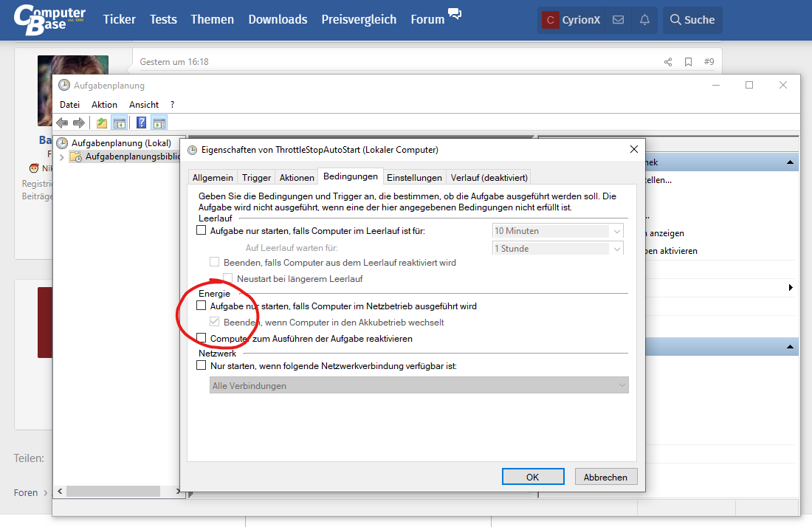
Task: Open the Datei menu
Action: coord(69,105)
